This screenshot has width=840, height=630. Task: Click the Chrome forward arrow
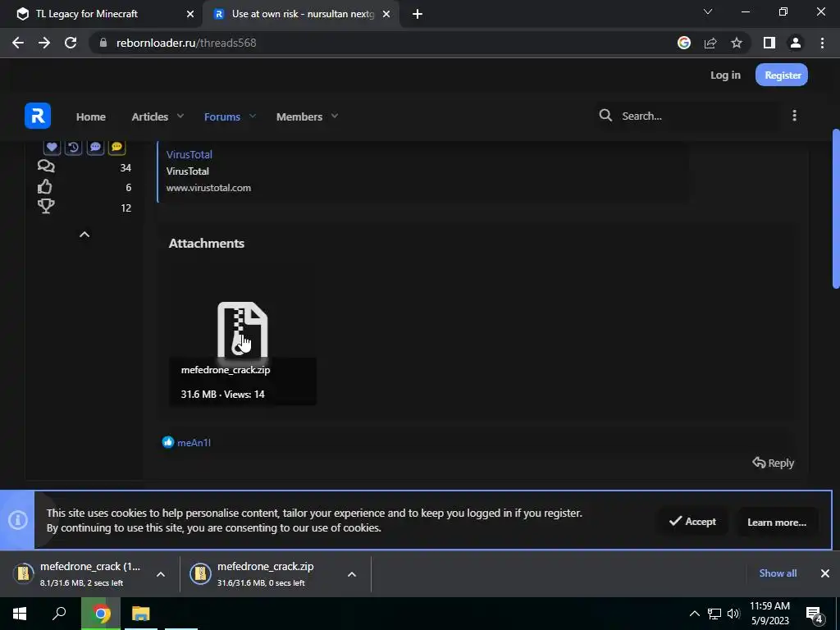(x=44, y=43)
